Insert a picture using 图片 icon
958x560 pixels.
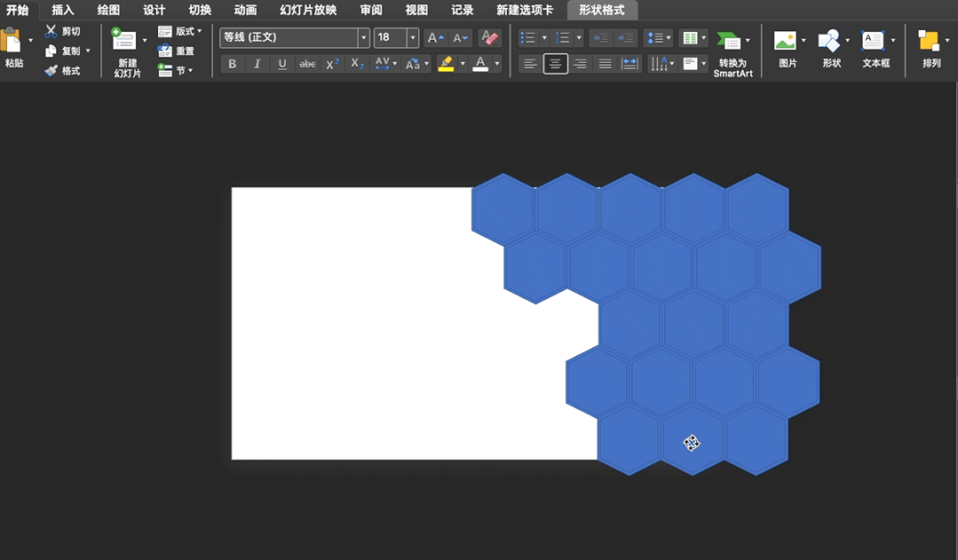coord(785,42)
